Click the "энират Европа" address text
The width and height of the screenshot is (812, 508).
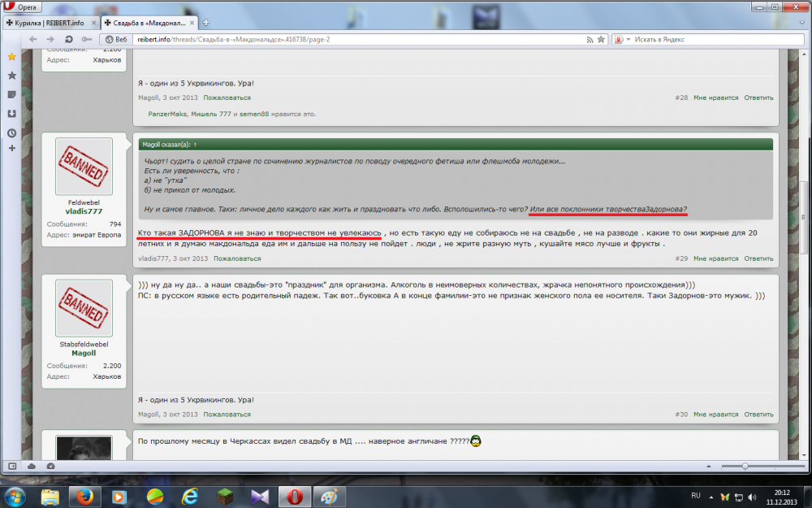pyautogui.click(x=98, y=235)
